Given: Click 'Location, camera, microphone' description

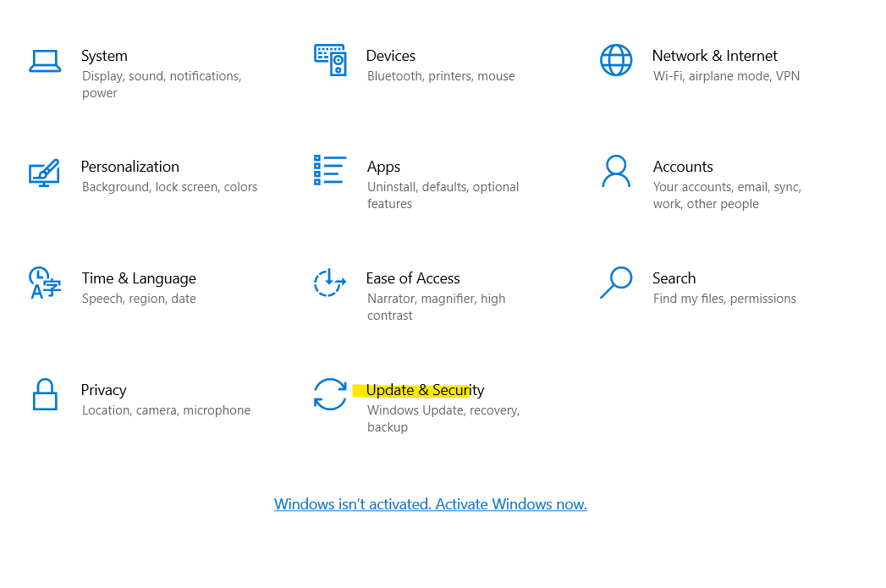Looking at the screenshot, I should 166,410.
